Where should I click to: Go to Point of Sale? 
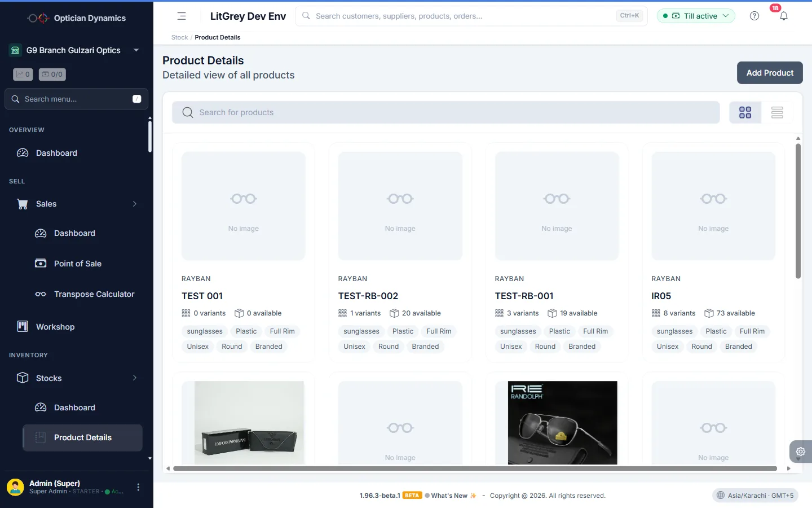(83, 264)
